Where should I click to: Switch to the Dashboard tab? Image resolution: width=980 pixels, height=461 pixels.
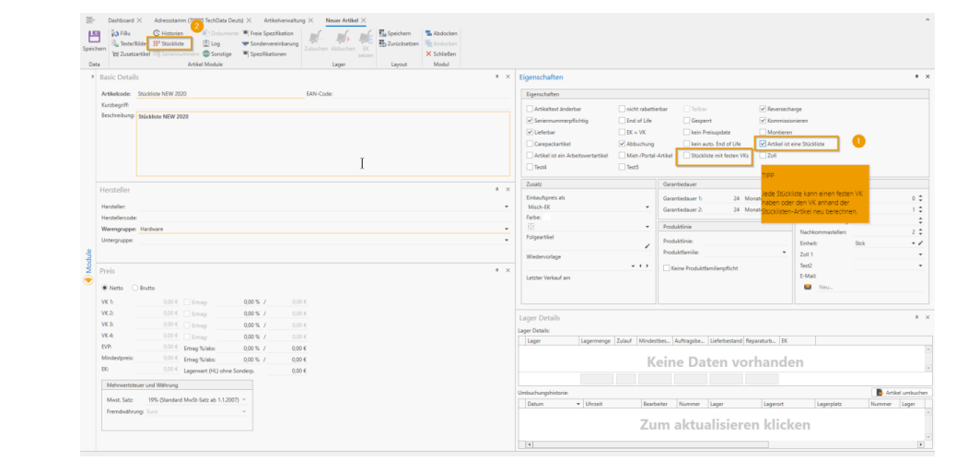(121, 19)
